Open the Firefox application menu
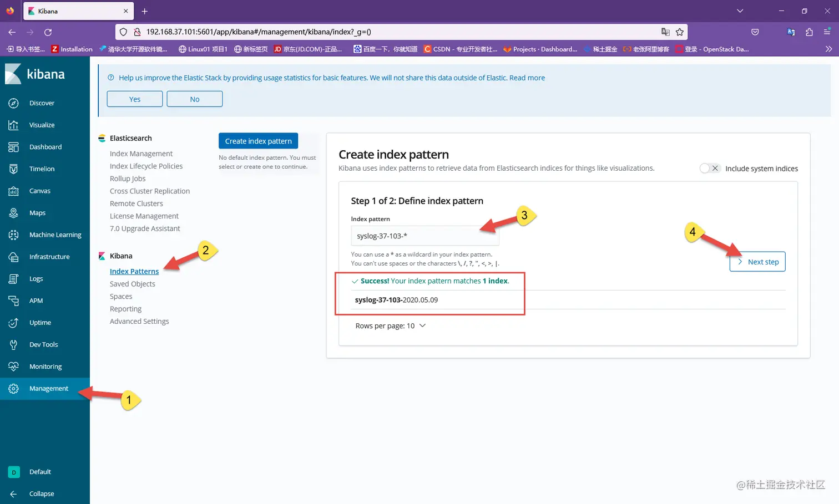Image resolution: width=839 pixels, height=504 pixels. coord(827,32)
